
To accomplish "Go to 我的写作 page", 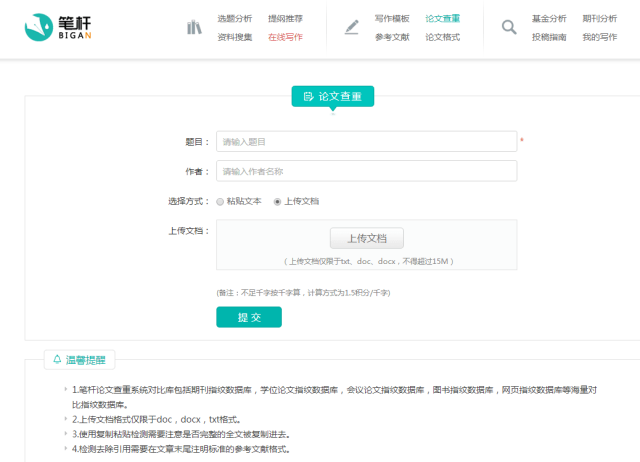I will point(600,37).
